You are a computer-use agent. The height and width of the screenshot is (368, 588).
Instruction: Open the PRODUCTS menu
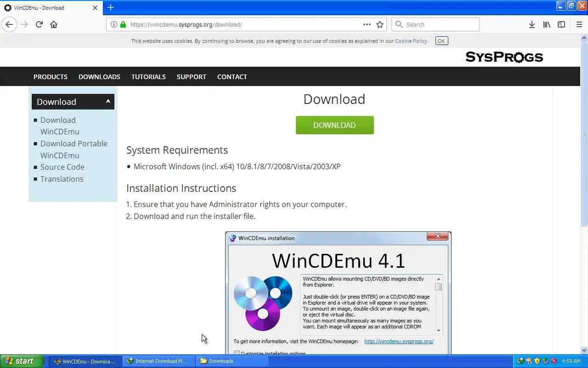click(51, 77)
